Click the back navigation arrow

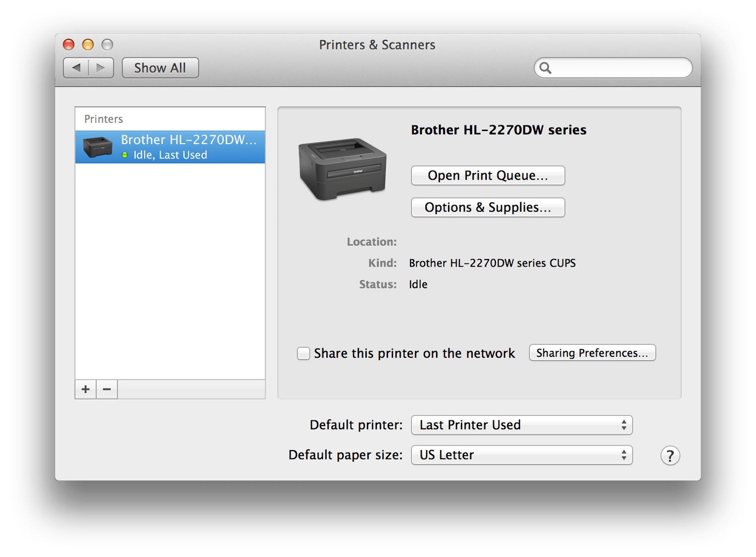pos(76,68)
